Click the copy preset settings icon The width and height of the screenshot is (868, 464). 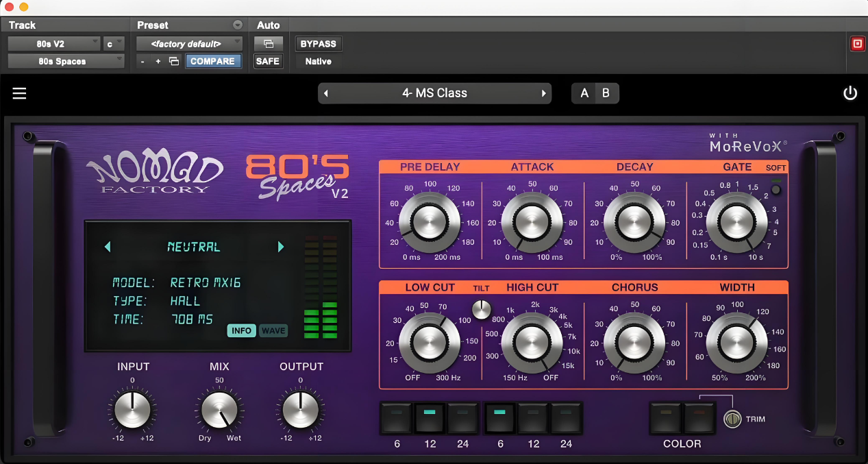[x=174, y=61]
